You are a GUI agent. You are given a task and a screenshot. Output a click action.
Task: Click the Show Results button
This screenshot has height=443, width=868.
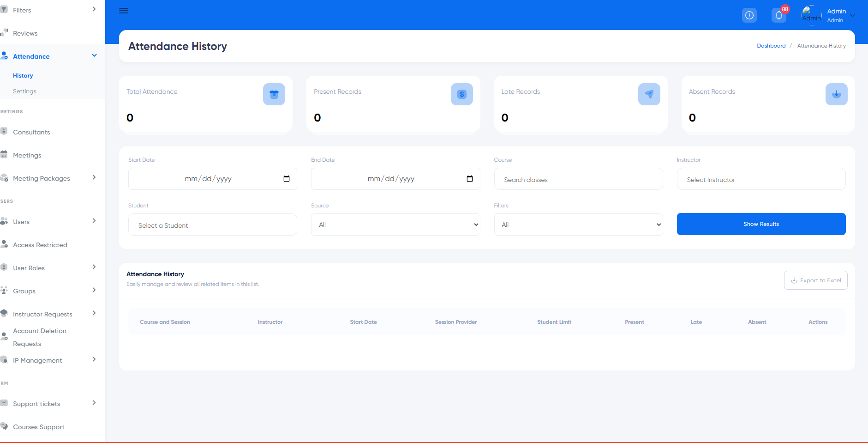point(761,224)
